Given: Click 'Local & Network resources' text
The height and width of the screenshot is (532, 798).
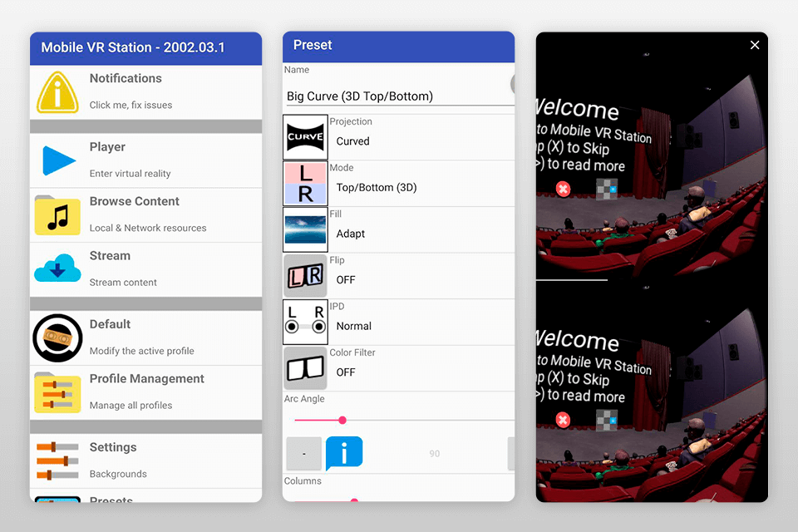Looking at the screenshot, I should click(148, 228).
